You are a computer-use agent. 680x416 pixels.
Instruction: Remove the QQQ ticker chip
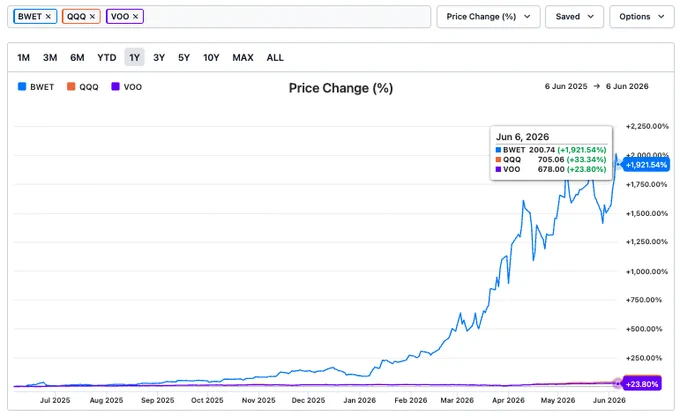pos(92,16)
